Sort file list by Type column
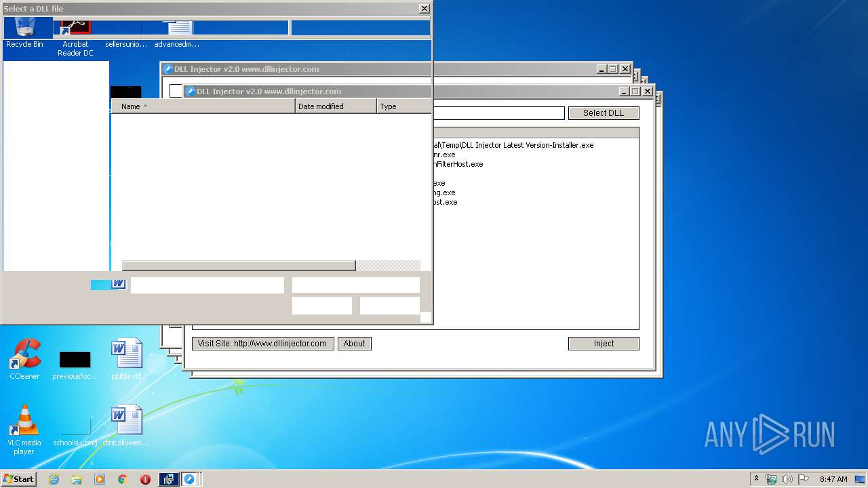The image size is (868, 488). (x=404, y=106)
